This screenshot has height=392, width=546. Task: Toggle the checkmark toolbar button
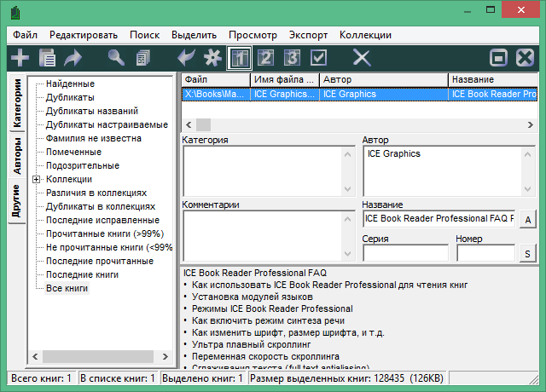[x=319, y=58]
